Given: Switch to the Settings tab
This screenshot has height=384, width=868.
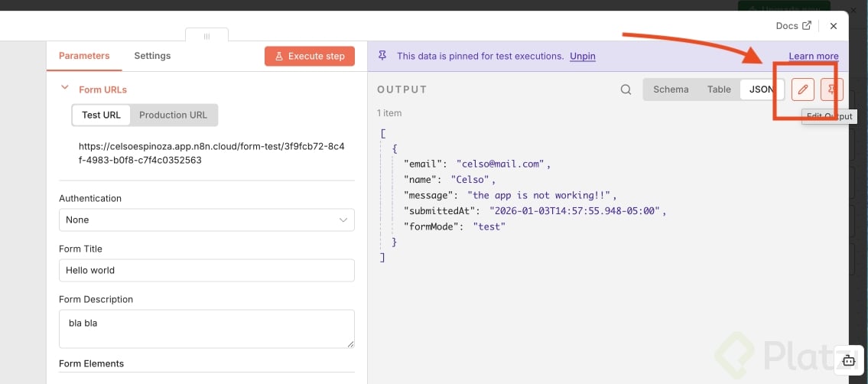Looking at the screenshot, I should click(x=152, y=56).
